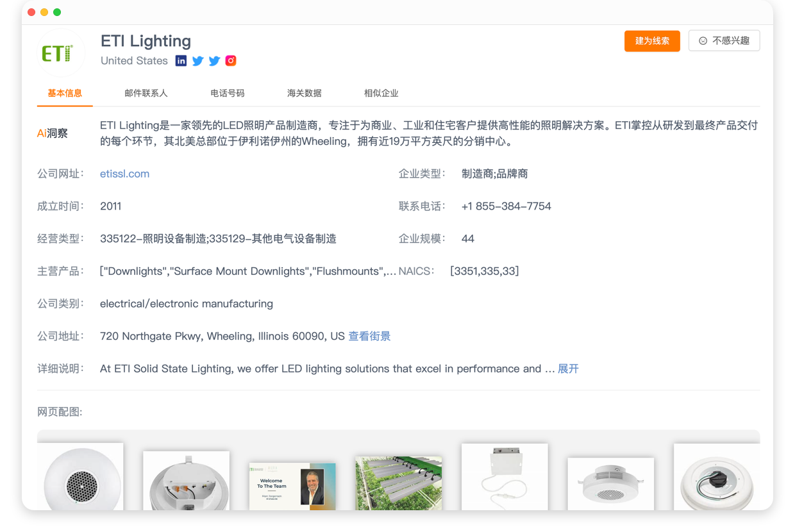Image resolution: width=795 pixels, height=532 pixels.
Task: Click the grow light panel thumbnail
Action: [398, 481]
